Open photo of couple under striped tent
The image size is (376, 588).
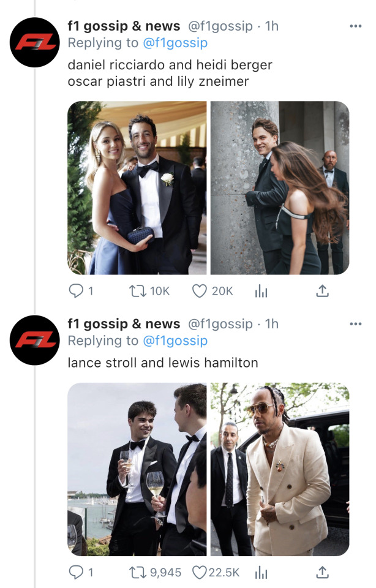pyautogui.click(x=137, y=187)
